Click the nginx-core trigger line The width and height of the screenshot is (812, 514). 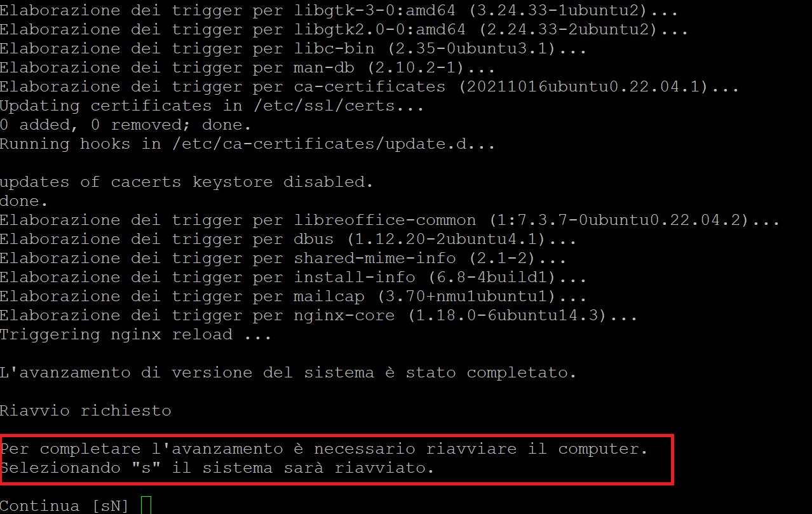(x=319, y=315)
